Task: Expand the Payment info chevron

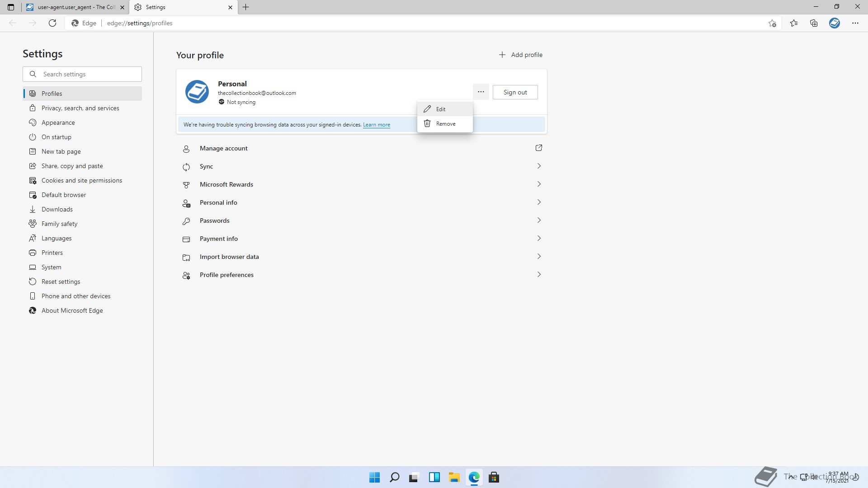Action: (x=539, y=238)
